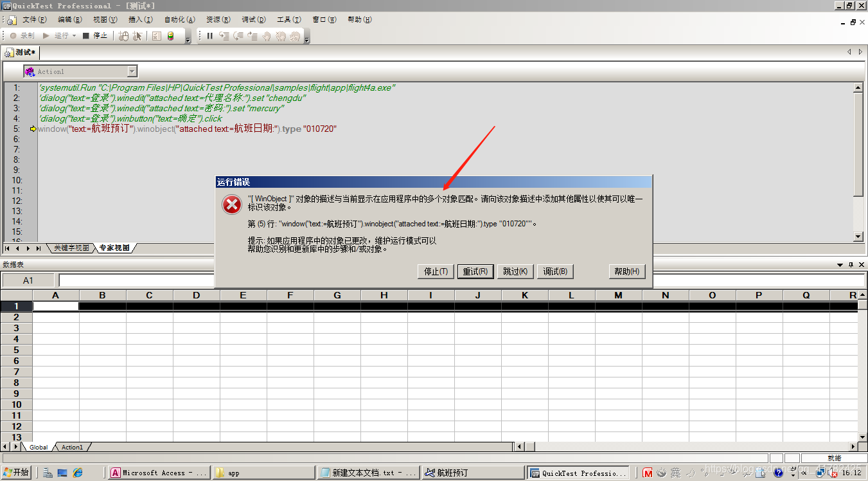Switch to Microsoft Access taskbar button
Image resolution: width=868 pixels, height=481 pixels.
159,473
